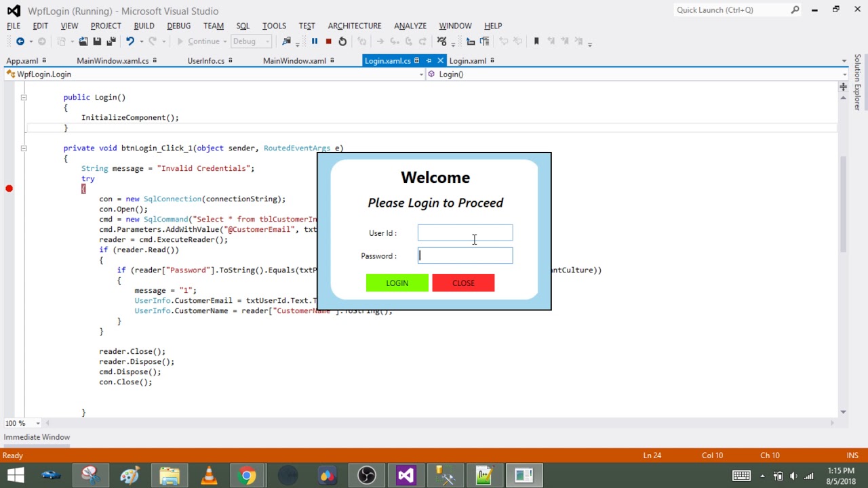Click the vertical scrollbar thumb of editor
Screen dimensions: 868x488
point(844,203)
